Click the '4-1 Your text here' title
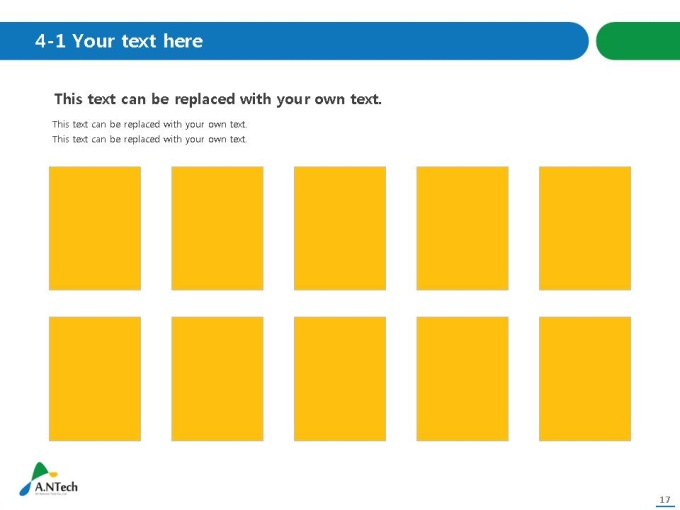The height and width of the screenshot is (510, 680). (118, 41)
